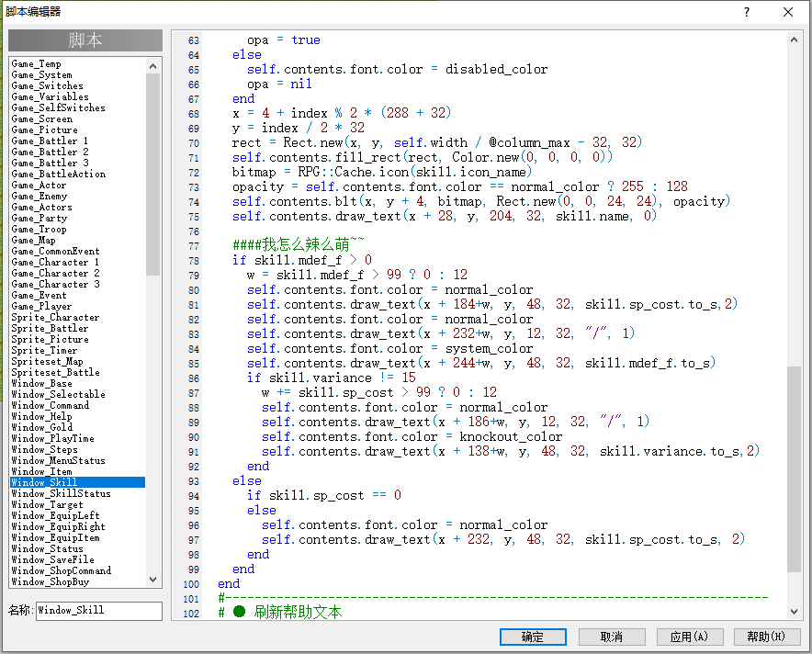
Task: Select Window_Target script
Action: (47, 504)
